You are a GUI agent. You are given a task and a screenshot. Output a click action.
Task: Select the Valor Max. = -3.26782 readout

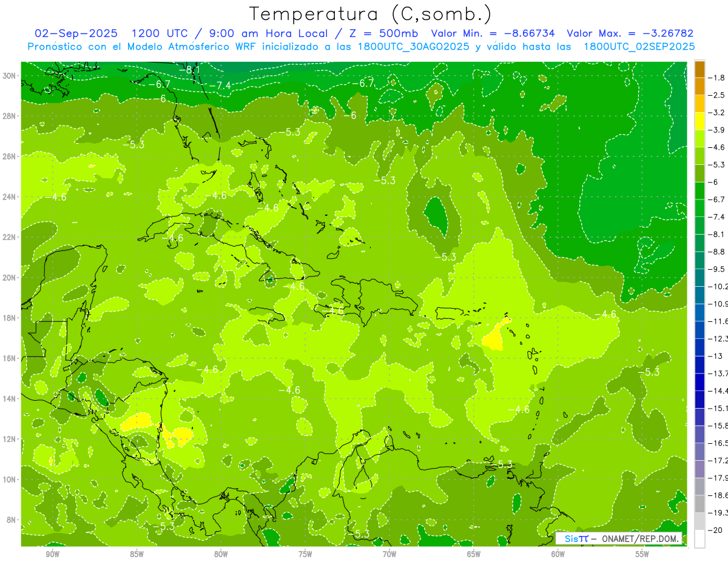point(630,33)
